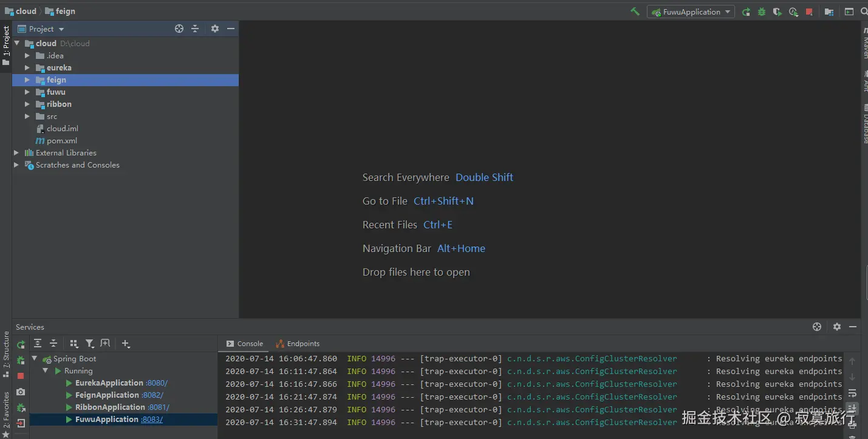
Task: Select the Console tab
Action: tap(245, 344)
